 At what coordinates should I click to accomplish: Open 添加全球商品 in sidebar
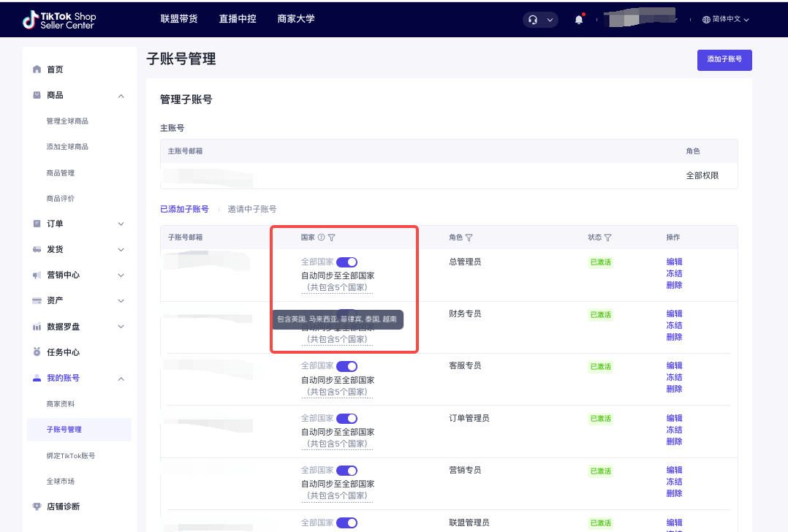coord(67,147)
